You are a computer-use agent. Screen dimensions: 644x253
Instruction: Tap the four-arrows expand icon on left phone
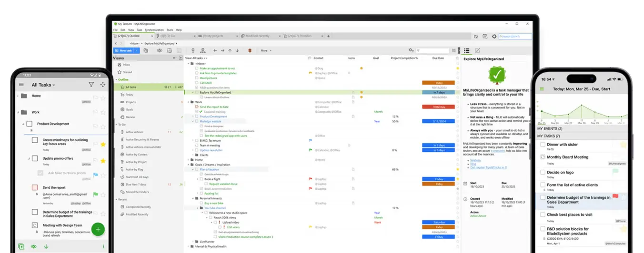click(102, 85)
